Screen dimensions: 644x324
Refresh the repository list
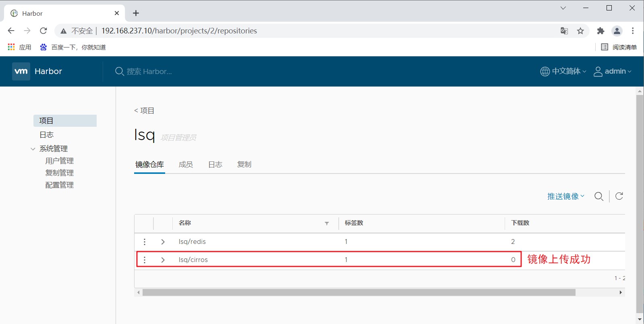(x=619, y=196)
